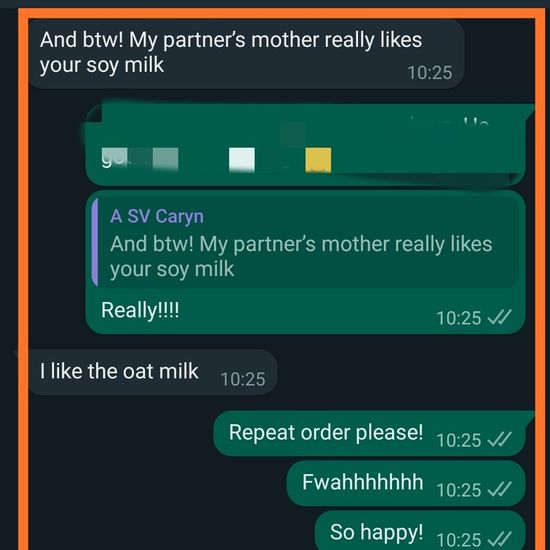Tap double check marks beside "Repeat order please!"
Screen dimensions: 550x550
point(500,440)
